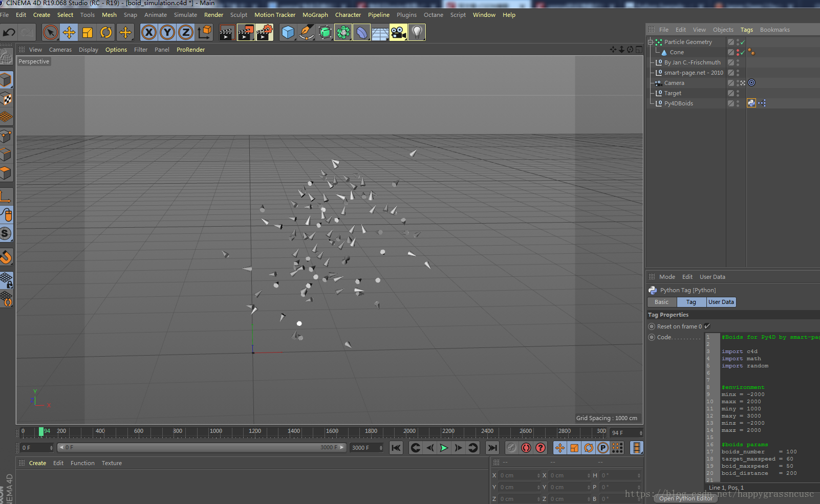The width and height of the screenshot is (820, 504).
Task: Adjust the 3000 F end frame stepper
Action: point(381,448)
